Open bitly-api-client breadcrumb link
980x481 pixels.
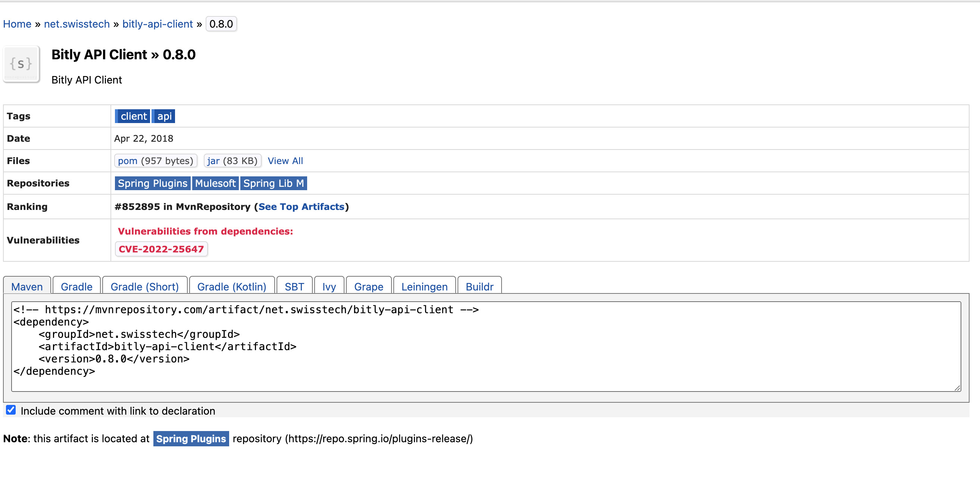click(x=157, y=24)
